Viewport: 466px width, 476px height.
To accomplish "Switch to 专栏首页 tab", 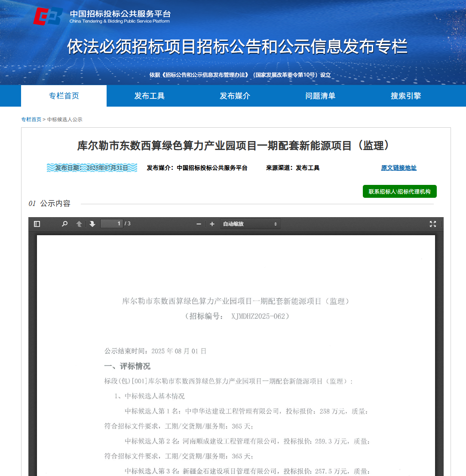I will pos(64,96).
